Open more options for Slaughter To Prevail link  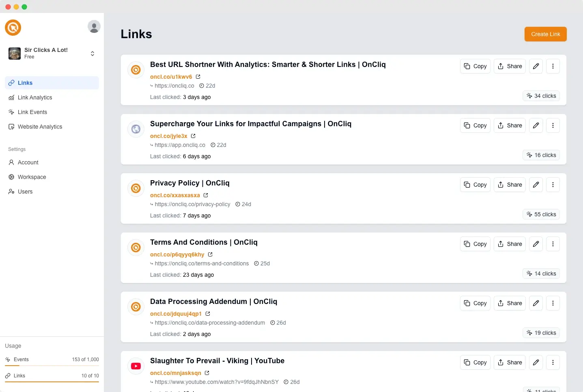click(553, 362)
